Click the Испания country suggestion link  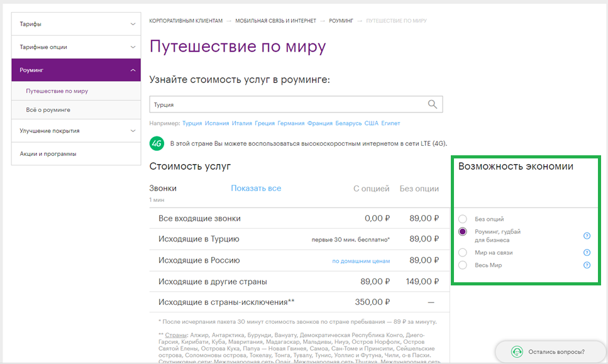(x=218, y=123)
